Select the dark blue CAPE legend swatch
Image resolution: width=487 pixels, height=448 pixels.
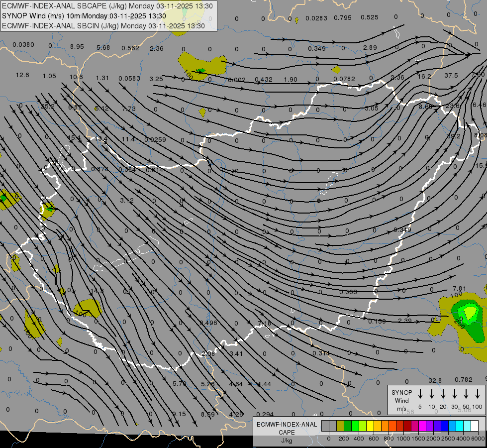click(445, 426)
